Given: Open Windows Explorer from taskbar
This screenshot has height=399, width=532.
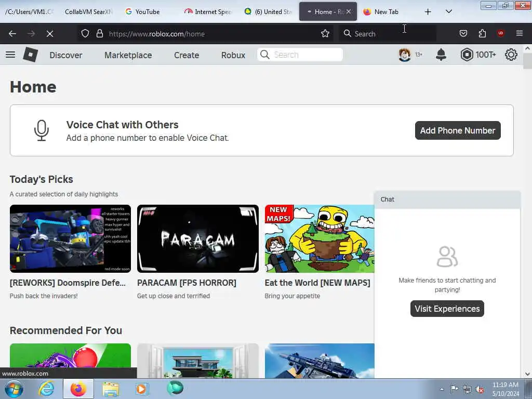Looking at the screenshot, I should tap(111, 389).
